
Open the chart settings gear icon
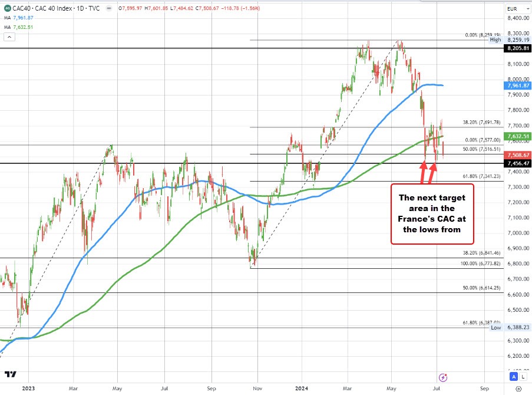click(518, 388)
